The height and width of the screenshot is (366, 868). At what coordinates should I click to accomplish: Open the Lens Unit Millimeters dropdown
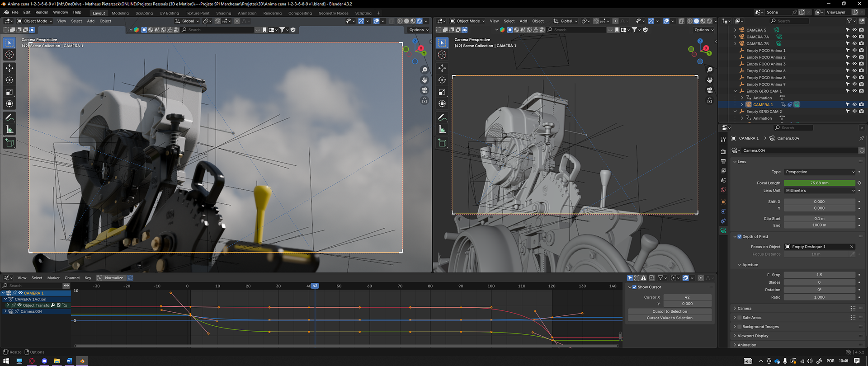pos(820,190)
